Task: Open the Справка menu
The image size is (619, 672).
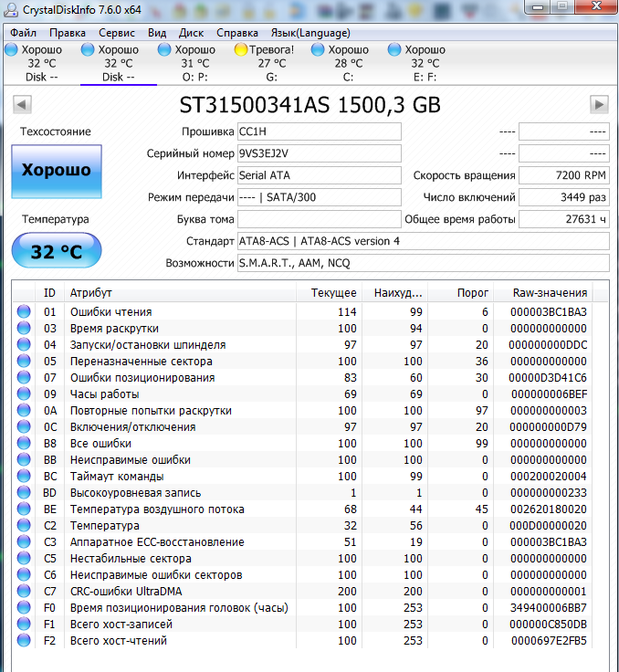Action: [x=237, y=33]
